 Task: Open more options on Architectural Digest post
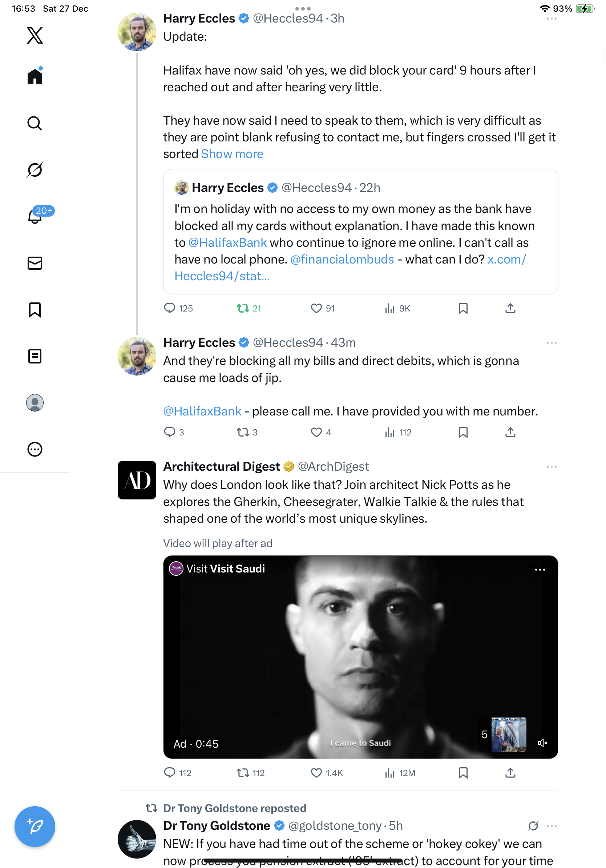(x=551, y=467)
